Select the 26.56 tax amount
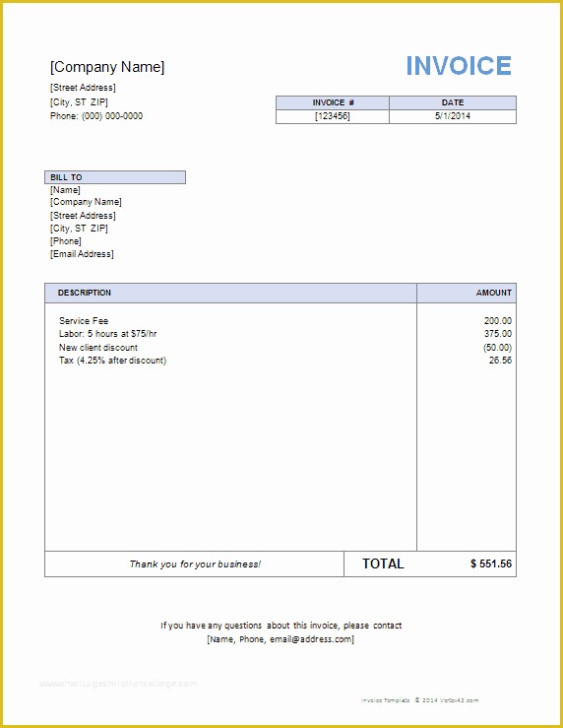Viewport: 563px width, 728px height. pyautogui.click(x=500, y=361)
